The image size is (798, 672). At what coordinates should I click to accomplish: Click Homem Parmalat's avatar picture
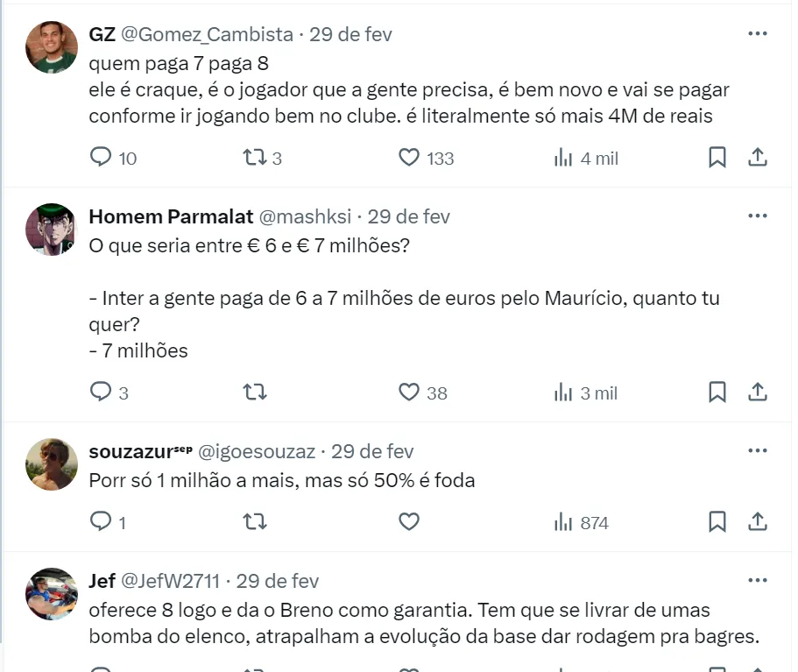[52, 230]
